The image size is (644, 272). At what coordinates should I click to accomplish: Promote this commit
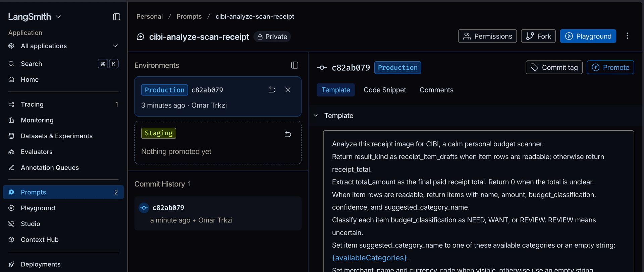coord(610,67)
